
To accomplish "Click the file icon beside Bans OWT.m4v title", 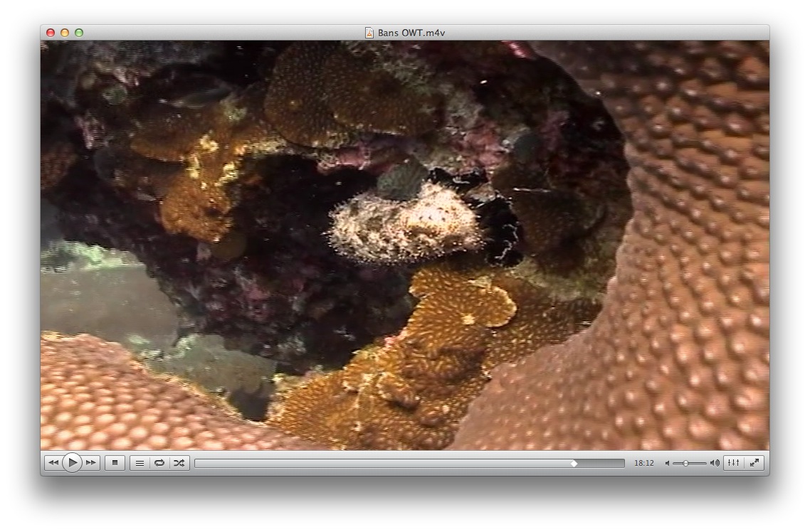I will pyautogui.click(x=369, y=33).
